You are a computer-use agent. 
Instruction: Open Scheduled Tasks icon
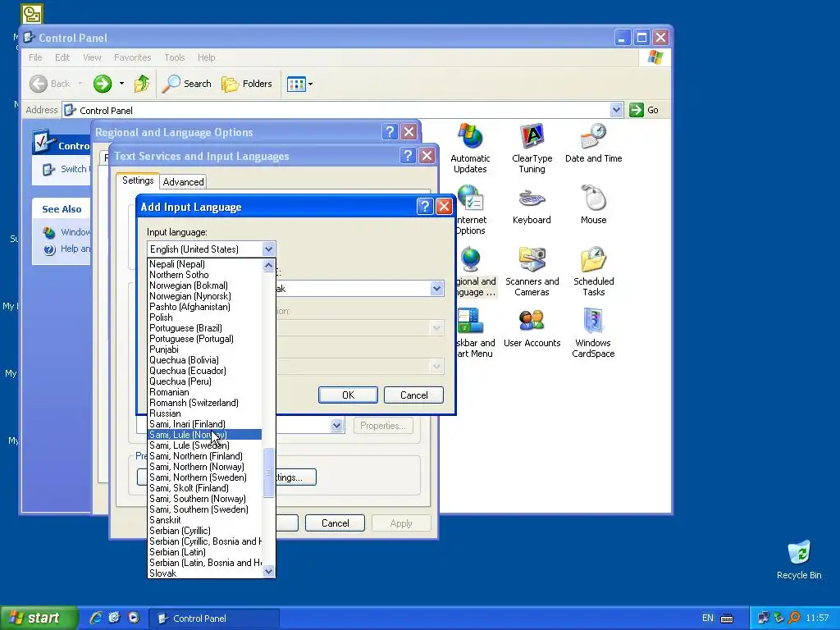[x=593, y=271]
